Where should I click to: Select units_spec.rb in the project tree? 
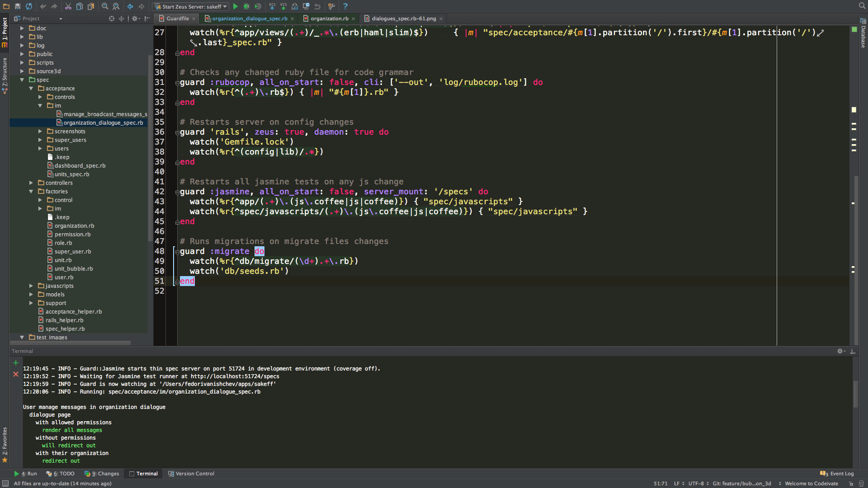tap(71, 174)
